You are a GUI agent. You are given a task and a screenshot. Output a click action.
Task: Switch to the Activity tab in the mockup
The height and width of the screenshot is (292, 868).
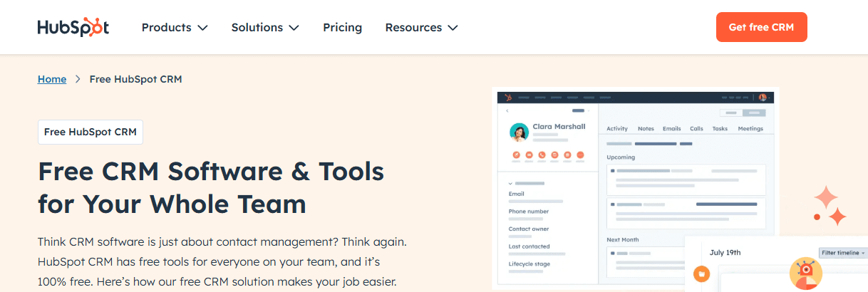(617, 129)
